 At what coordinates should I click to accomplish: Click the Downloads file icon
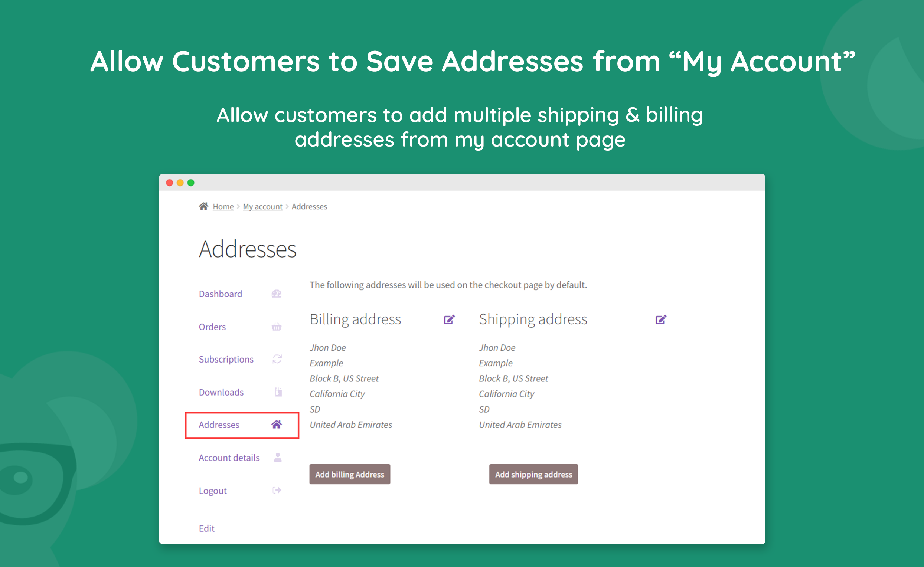tap(278, 392)
